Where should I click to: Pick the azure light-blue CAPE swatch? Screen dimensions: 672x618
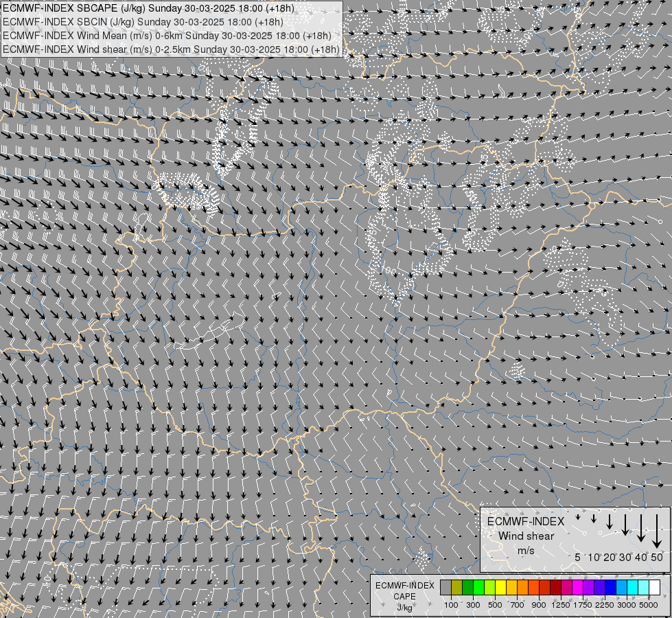pyautogui.click(x=622, y=588)
